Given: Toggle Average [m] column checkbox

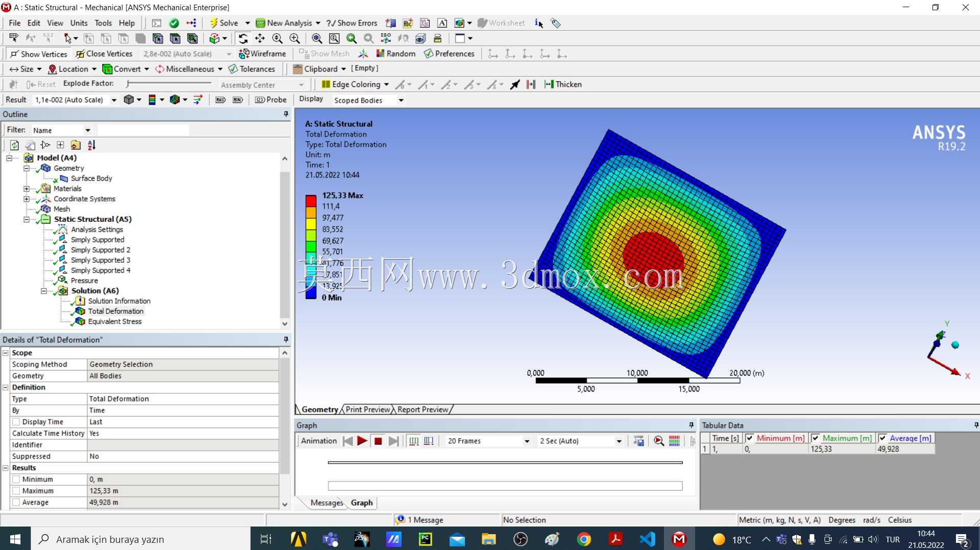Looking at the screenshot, I should 882,438.
